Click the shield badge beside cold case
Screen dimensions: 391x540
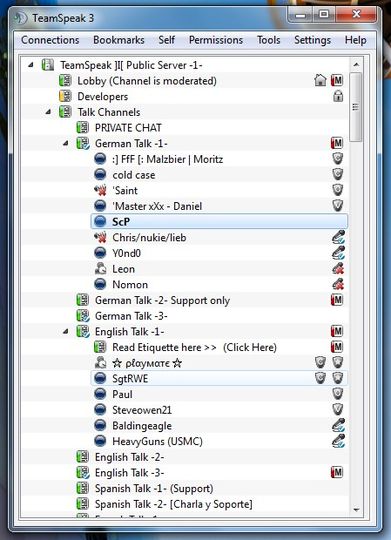coord(338,174)
